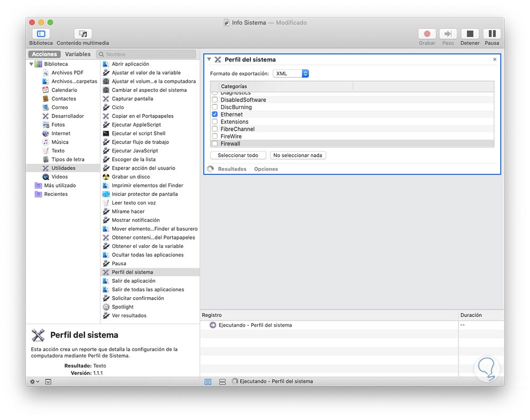Remove the Perfil del sistema action

pos(494,59)
